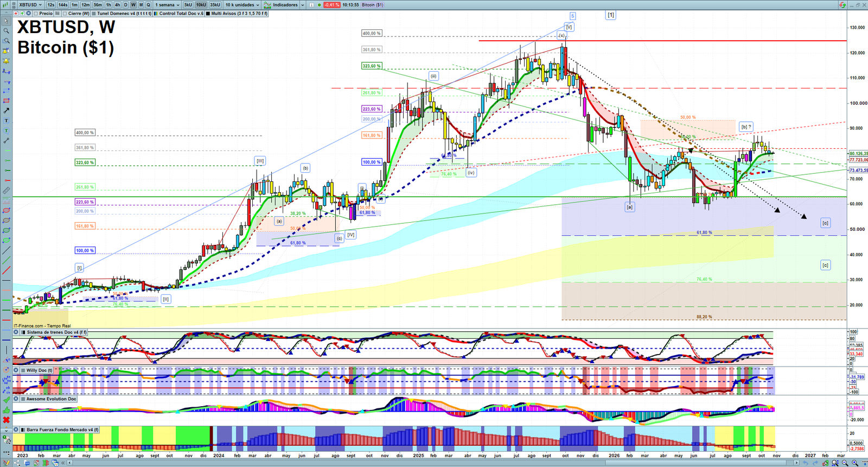Click the green thumbs-up icon in the left toolbar
This screenshot has height=467, width=868.
point(6,410)
